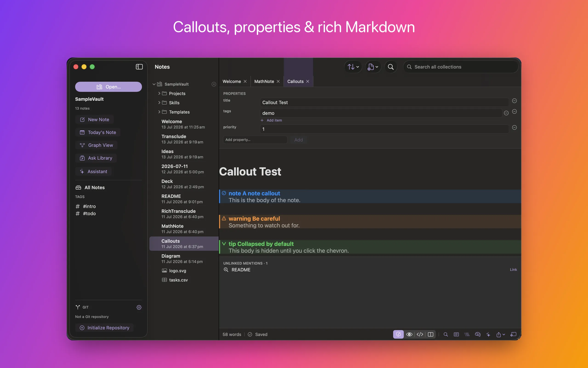Open the Transclude note

[184, 139]
